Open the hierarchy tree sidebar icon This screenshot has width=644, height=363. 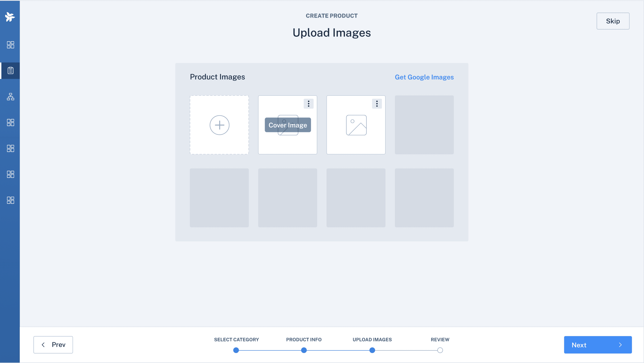point(10,96)
